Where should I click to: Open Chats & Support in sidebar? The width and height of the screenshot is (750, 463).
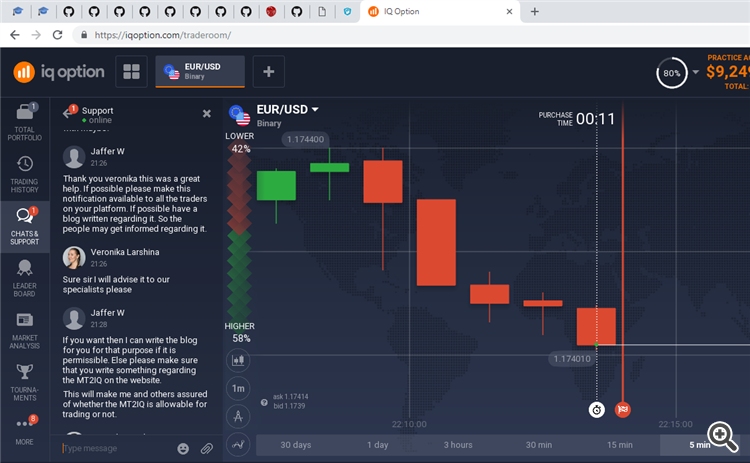pyautogui.click(x=24, y=226)
